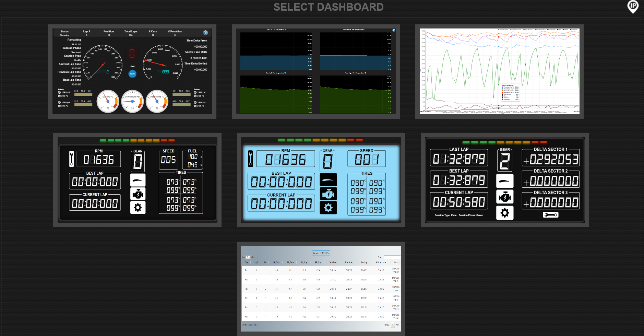Image resolution: width=644 pixels, height=336 pixels.
Task: Click the IP logo icon in top-right corner
Action: click(x=633, y=6)
